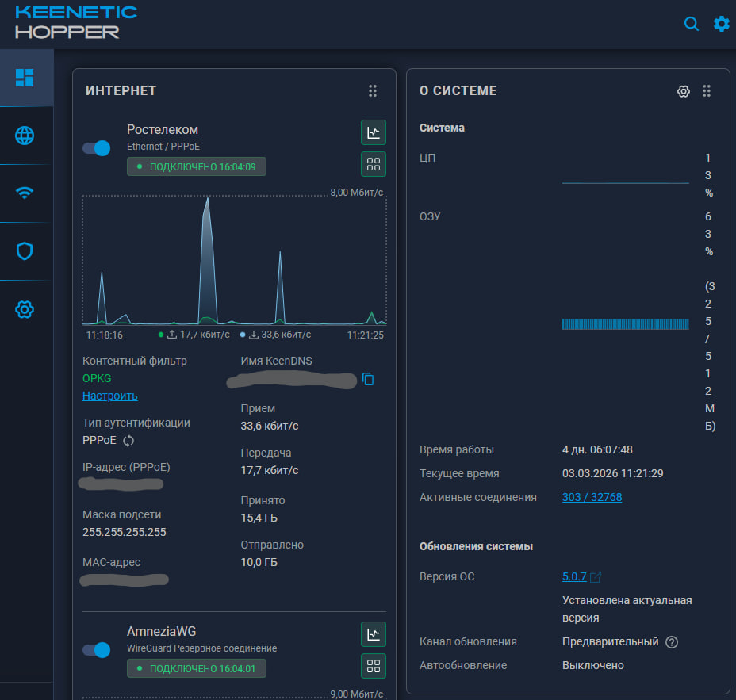This screenshot has height=700, width=736.
Task: Copy the KeenDNS name
Action: [368, 379]
